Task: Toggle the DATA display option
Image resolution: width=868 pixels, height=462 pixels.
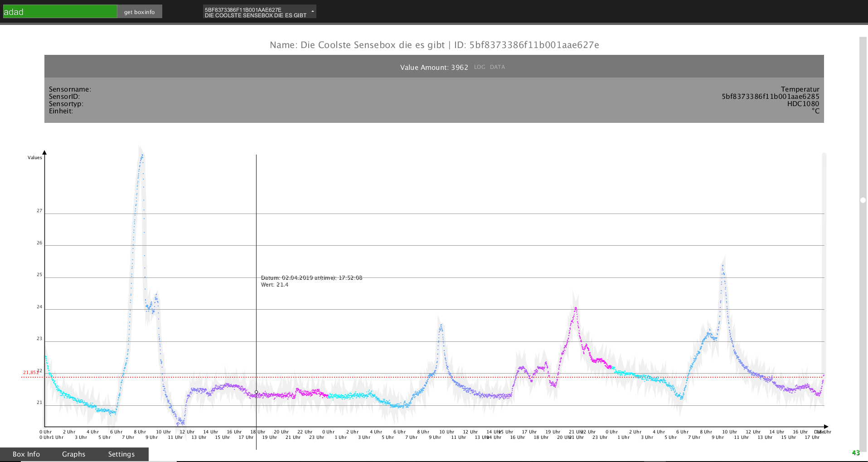Action: (497, 67)
